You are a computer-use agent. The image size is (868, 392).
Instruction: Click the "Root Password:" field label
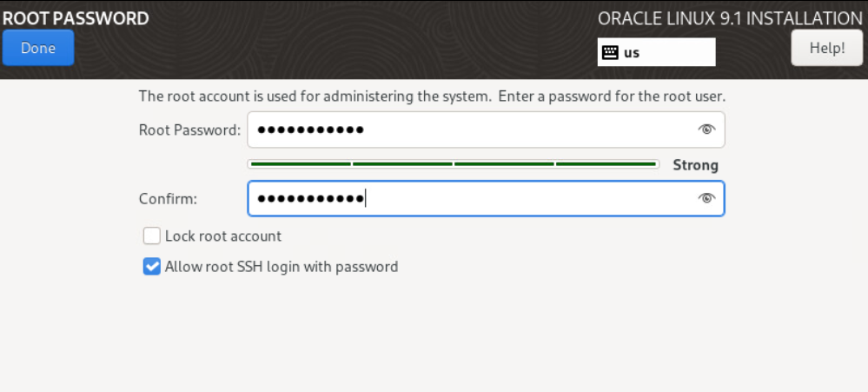(189, 130)
